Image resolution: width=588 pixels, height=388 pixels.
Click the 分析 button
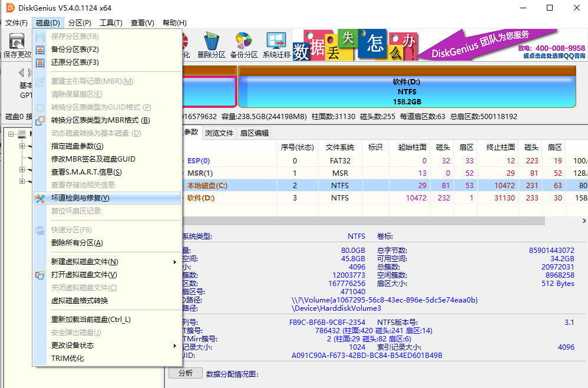(186, 373)
